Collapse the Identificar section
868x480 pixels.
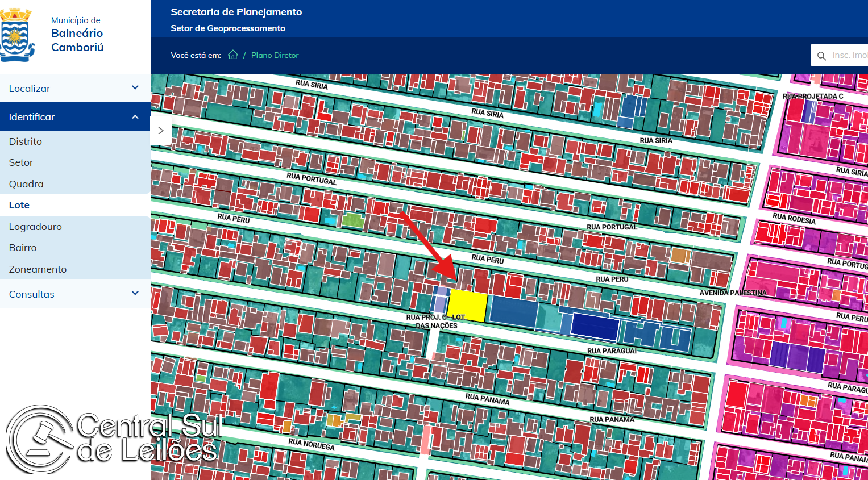click(x=75, y=116)
